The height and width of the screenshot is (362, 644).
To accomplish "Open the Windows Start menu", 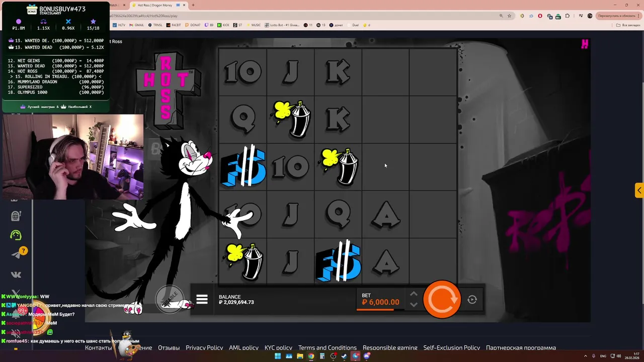I will point(278,356).
